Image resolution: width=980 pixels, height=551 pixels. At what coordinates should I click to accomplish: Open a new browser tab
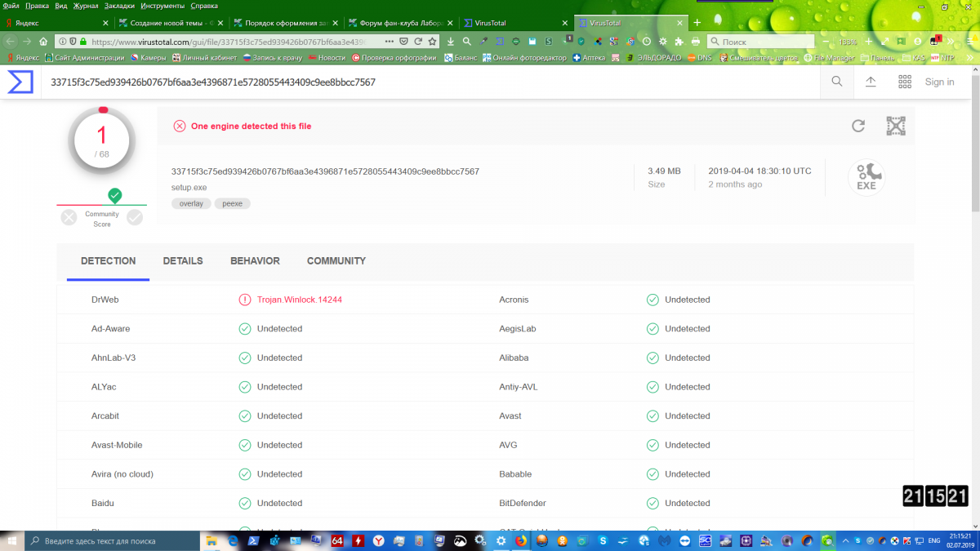697,23
